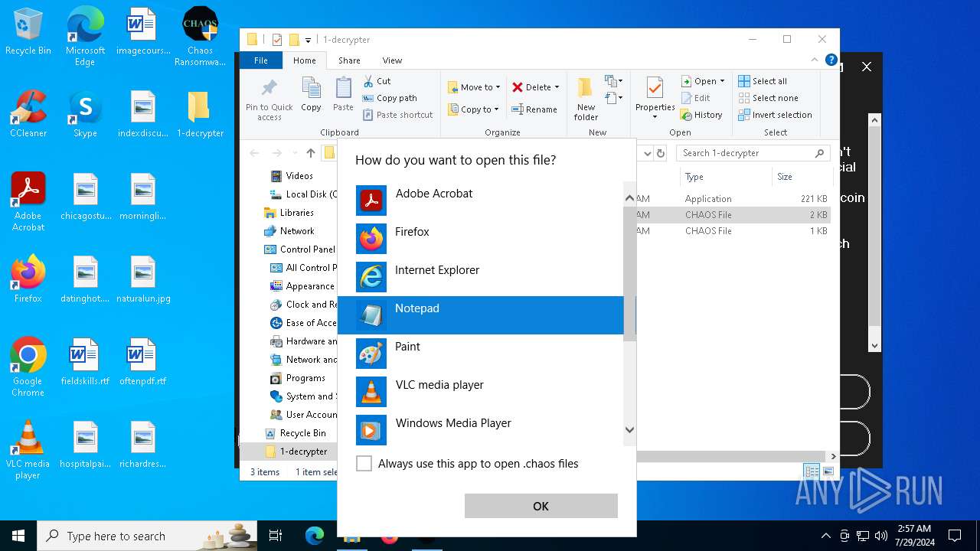This screenshot has width=980, height=551.
Task: Create a New folder from ribbon
Action: tap(586, 98)
